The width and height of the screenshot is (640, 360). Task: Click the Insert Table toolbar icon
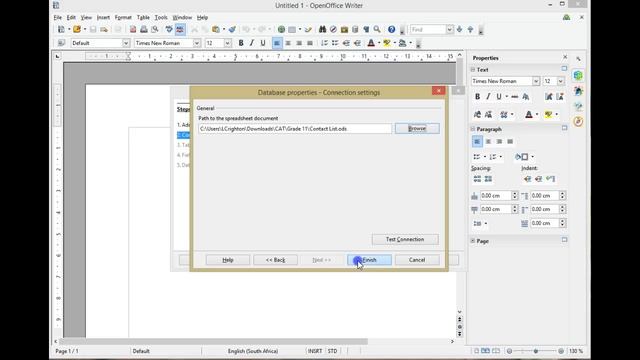[x=292, y=29]
